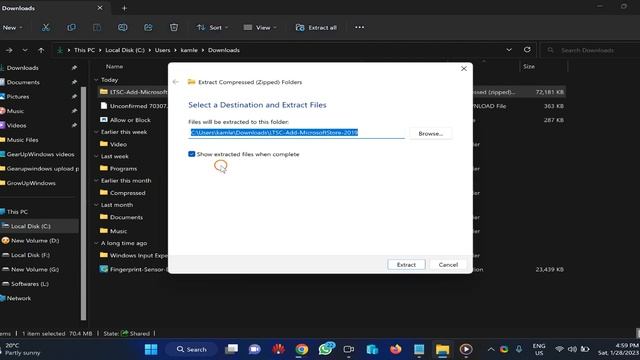Click the Rename icon in toolbar
Screen dimensions: 640x360
(x=122, y=27)
